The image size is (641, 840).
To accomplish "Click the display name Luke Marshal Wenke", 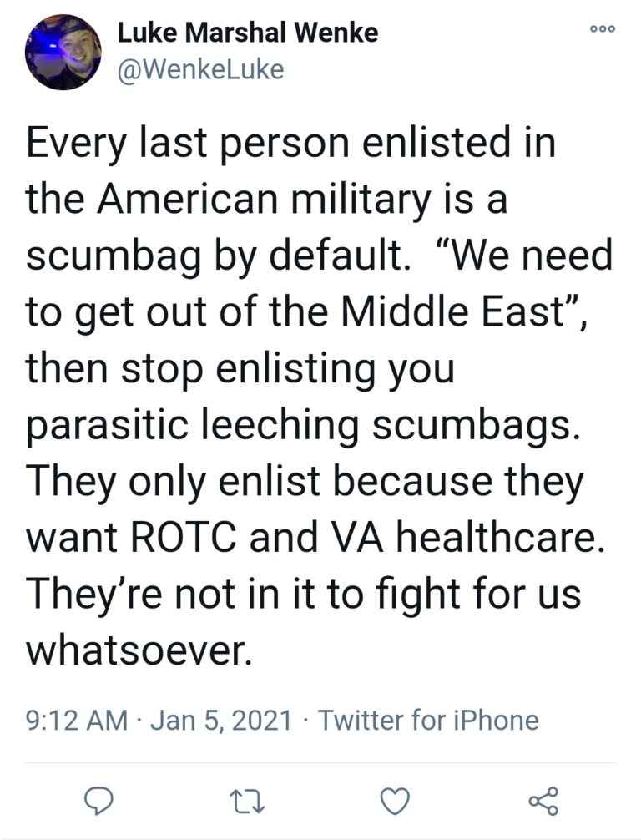I will coord(247,33).
